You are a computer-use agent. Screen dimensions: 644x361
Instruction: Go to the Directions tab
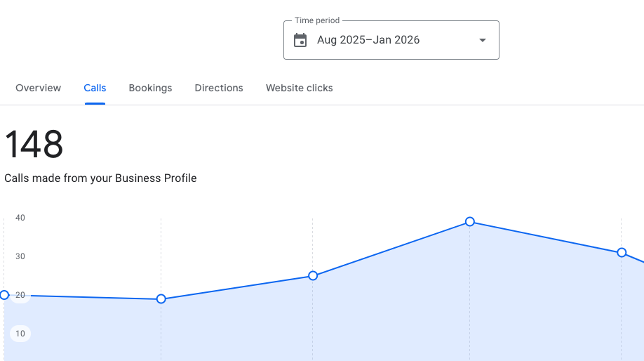pos(219,88)
